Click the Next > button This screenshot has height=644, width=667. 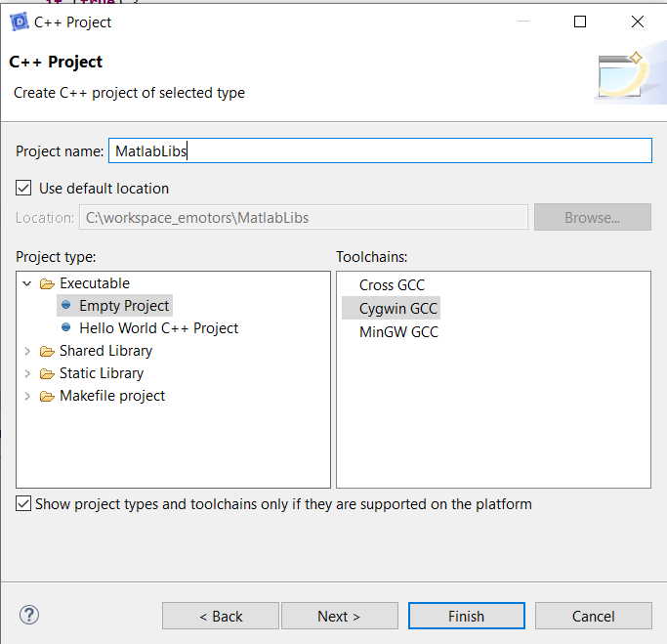pyautogui.click(x=340, y=616)
